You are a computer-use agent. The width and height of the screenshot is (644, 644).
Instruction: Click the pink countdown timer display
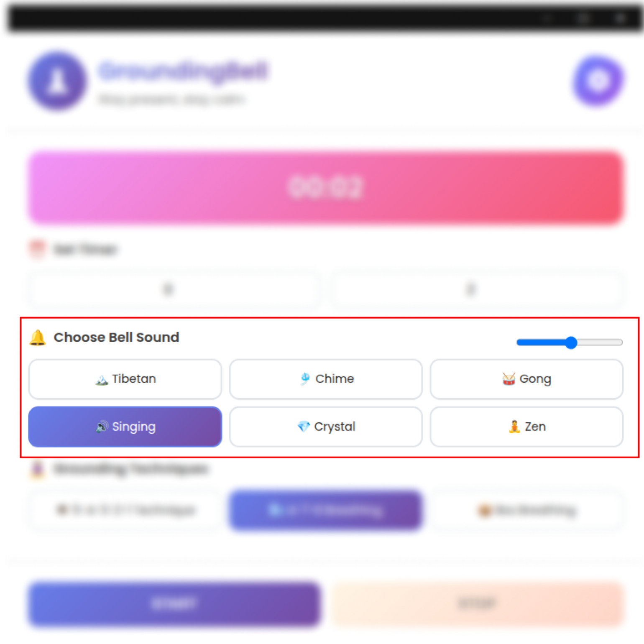click(326, 187)
